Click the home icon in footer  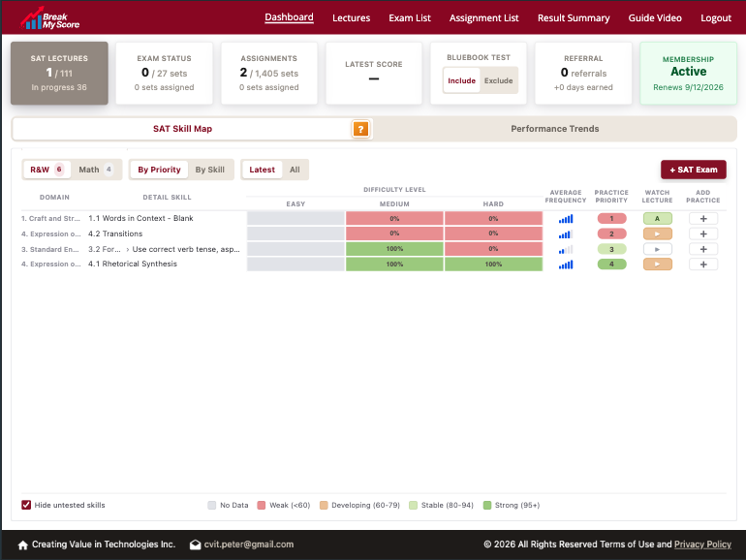pos(23,545)
